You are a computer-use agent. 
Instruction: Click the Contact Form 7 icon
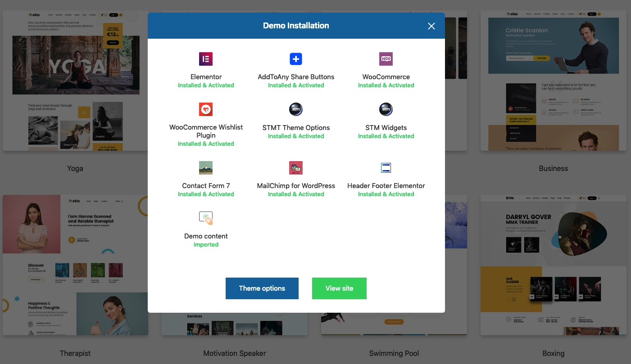pos(206,168)
